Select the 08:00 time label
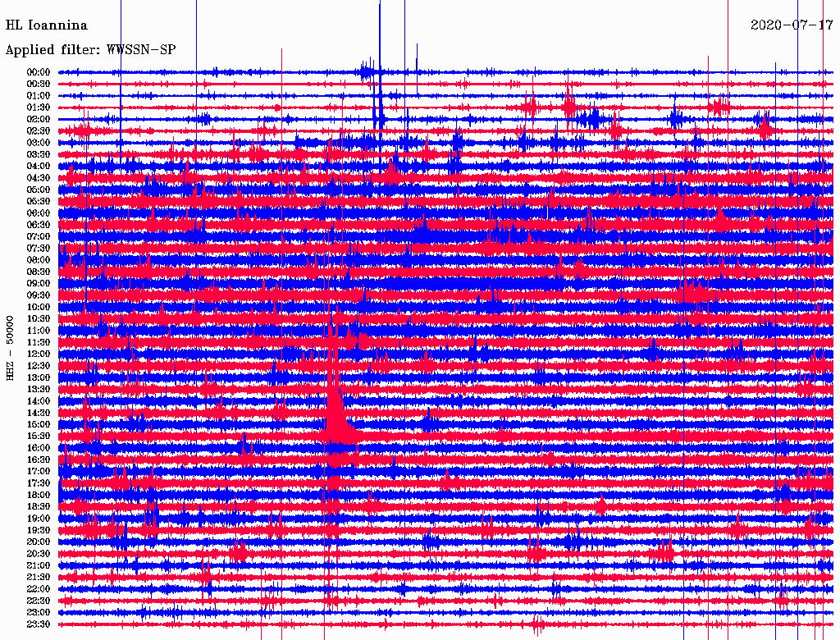 39,260
